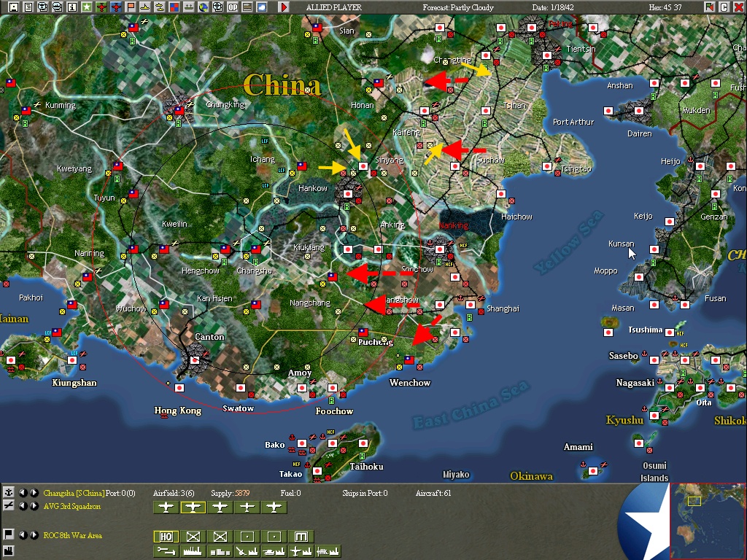Viewport: 747px width, 560px height.
Task: Go to next land unit after ROC 8th War Area
Action: point(34,534)
